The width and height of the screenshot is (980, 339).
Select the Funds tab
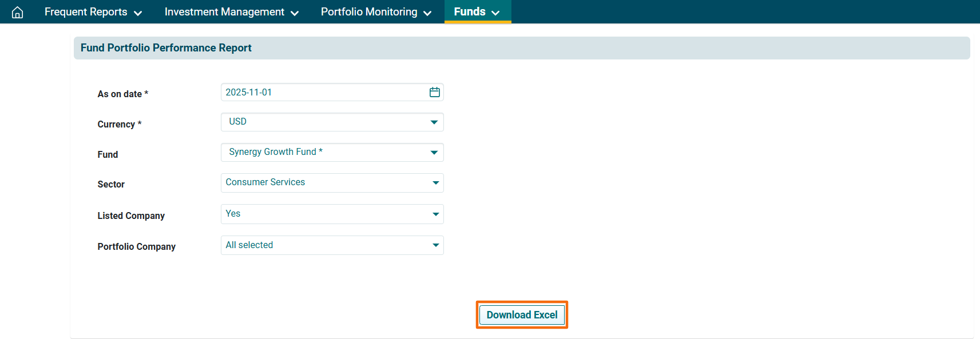click(470, 12)
